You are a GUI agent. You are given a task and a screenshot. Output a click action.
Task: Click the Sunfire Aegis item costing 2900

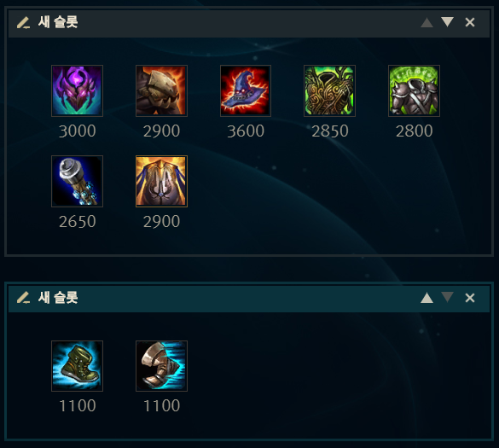click(161, 90)
